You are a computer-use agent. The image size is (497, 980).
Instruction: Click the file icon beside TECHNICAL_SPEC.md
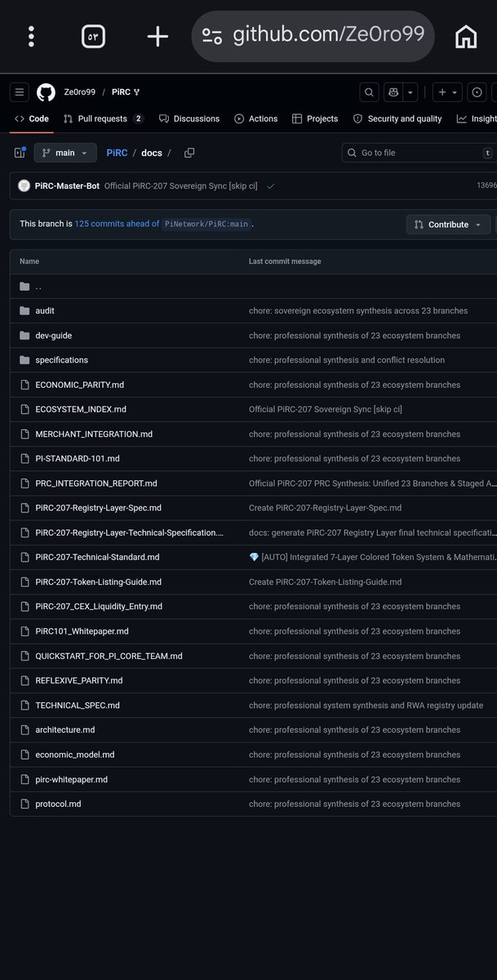click(x=24, y=705)
